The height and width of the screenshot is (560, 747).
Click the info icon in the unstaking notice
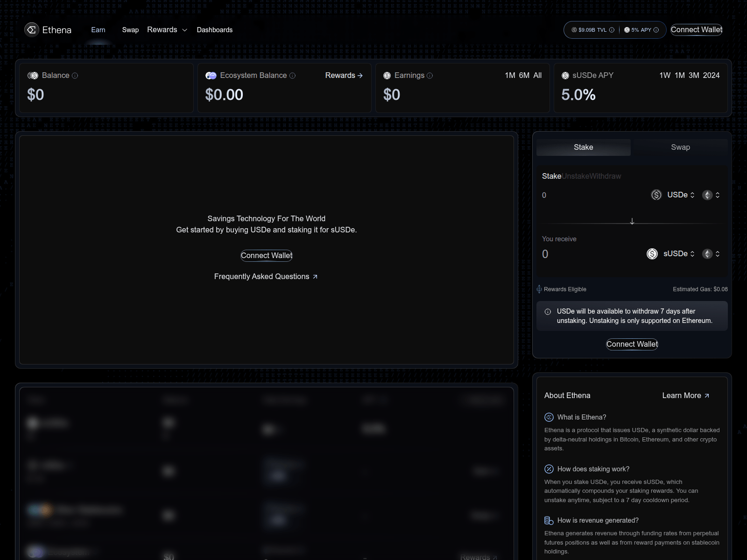click(547, 311)
